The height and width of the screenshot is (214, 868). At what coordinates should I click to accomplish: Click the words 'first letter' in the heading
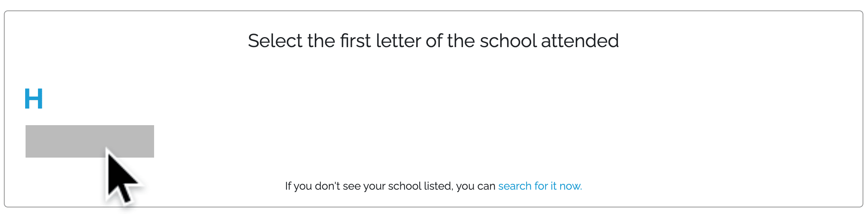click(381, 41)
